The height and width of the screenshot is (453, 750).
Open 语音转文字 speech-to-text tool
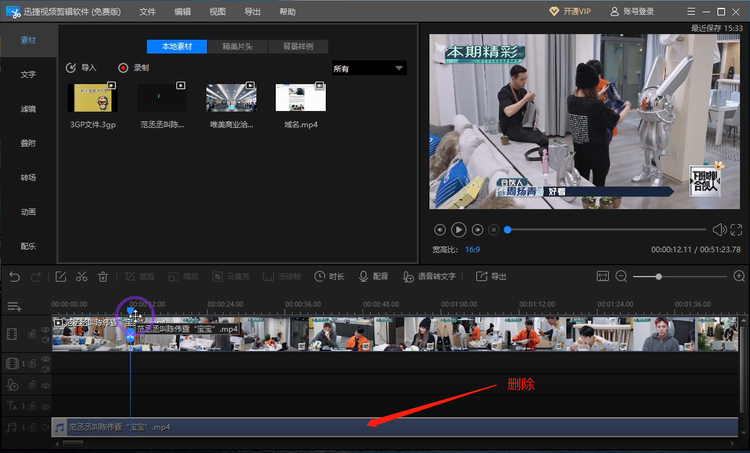coord(429,276)
